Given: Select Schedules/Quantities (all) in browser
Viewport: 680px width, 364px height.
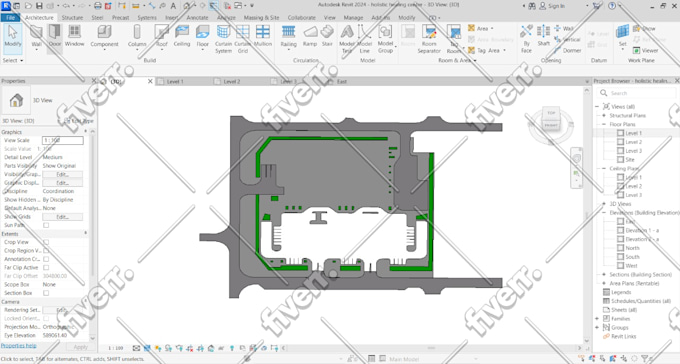Looking at the screenshot, I should [x=641, y=301].
